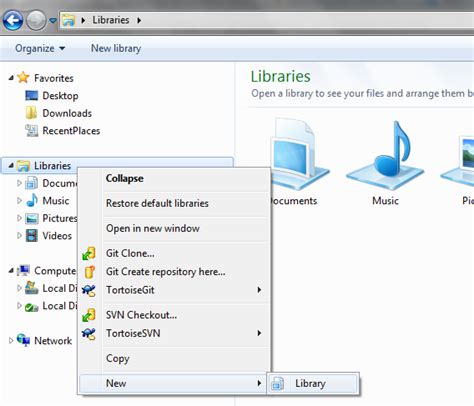Click the Downloads folder icon

(x=31, y=113)
